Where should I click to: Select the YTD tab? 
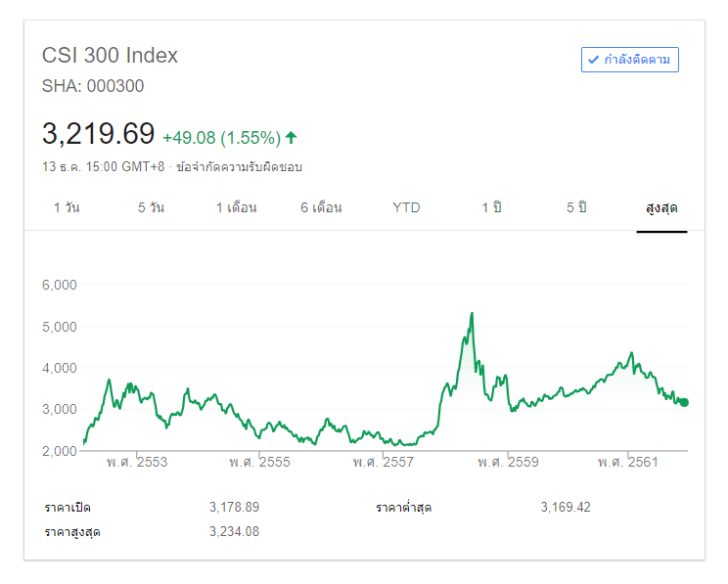(x=406, y=208)
